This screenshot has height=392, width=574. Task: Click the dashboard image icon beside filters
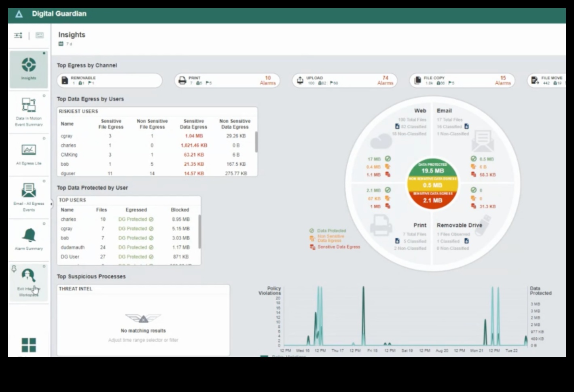click(x=40, y=36)
